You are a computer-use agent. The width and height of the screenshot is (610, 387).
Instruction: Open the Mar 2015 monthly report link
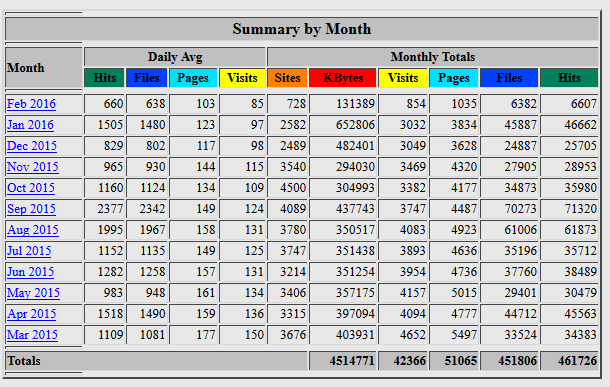32,335
